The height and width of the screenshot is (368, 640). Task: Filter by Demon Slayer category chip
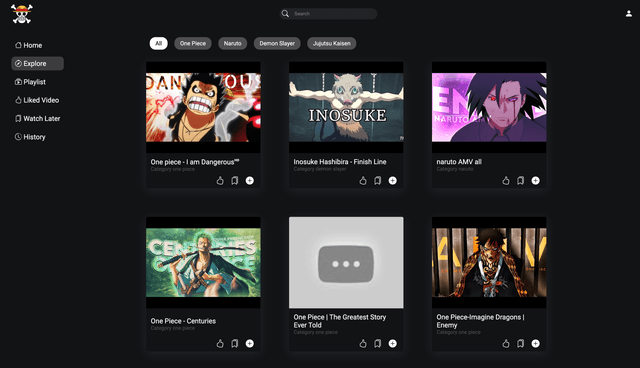tap(277, 43)
